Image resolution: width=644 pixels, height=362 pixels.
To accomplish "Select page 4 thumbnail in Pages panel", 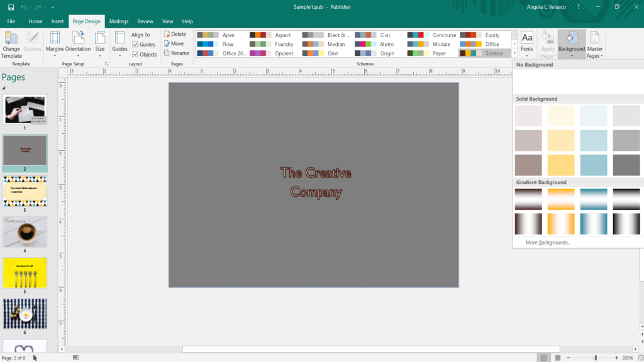I will pyautogui.click(x=25, y=232).
